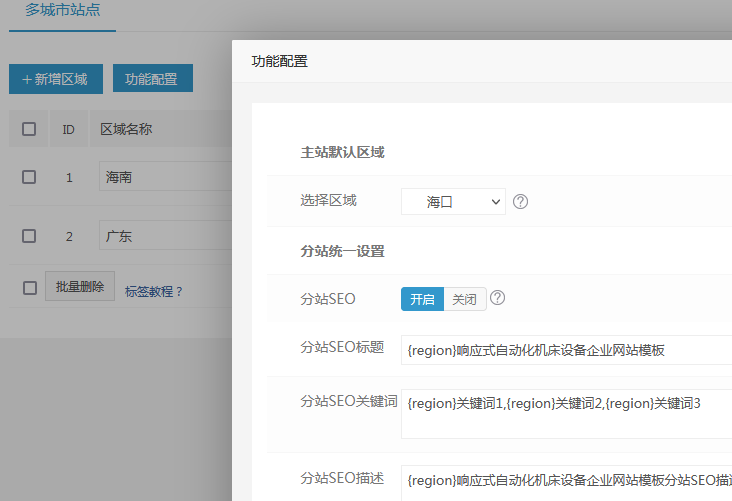Click the 功能配置 dialog title
Screen dimensions: 732x501
(x=280, y=61)
